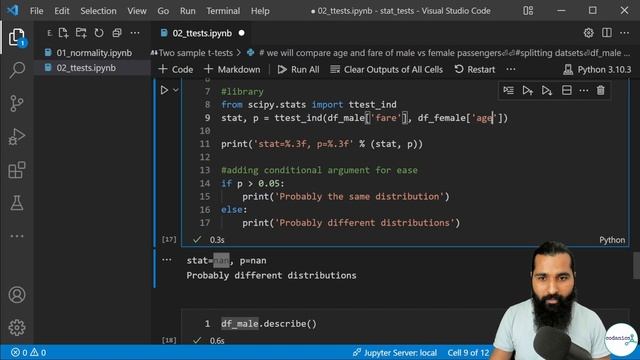Click the errors and warnings status item
The height and width of the screenshot is (360, 640).
(x=28, y=352)
